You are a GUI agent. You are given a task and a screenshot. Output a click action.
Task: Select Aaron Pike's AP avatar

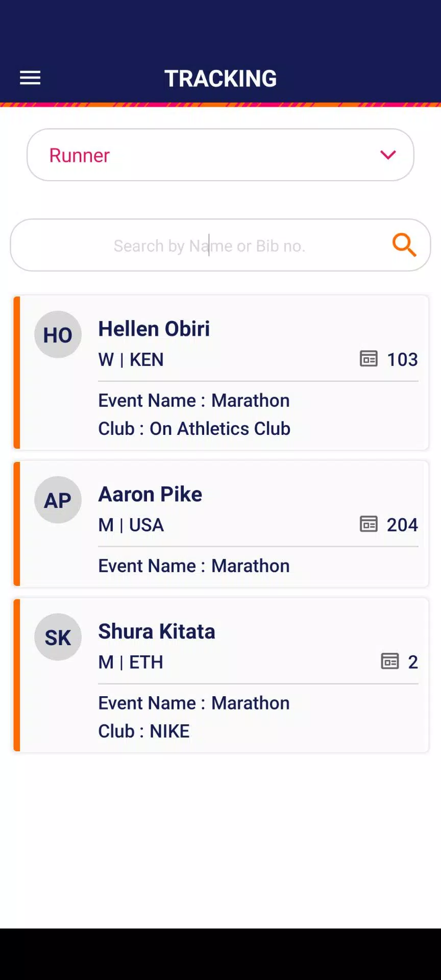click(x=58, y=500)
